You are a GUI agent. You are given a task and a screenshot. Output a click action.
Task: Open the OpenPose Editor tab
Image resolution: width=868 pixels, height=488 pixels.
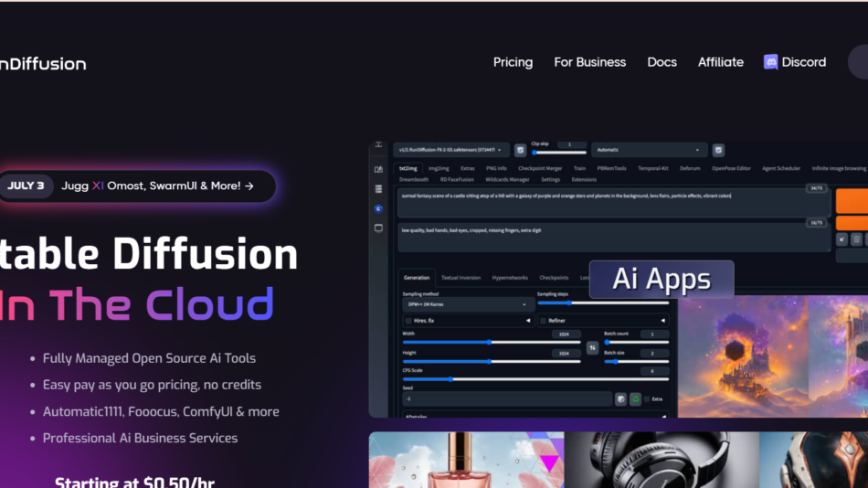coord(731,168)
